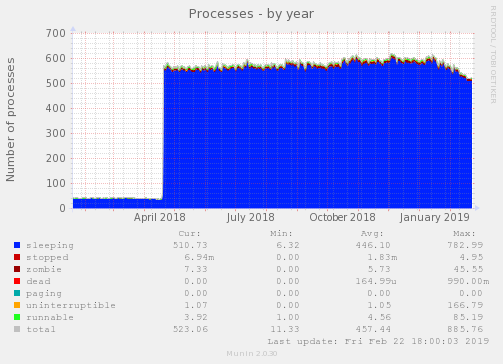Click the teal paging legend swatch
The image size is (503, 364).
(x=17, y=293)
